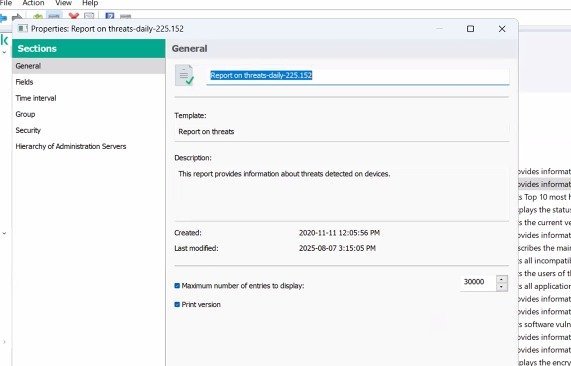571x366 pixels.
Task: Click the Properties dialog title bar icon
Action: (x=23, y=28)
